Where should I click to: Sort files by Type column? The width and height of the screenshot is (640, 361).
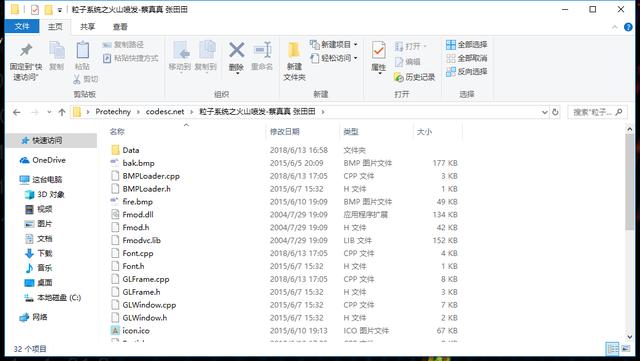coord(351,131)
